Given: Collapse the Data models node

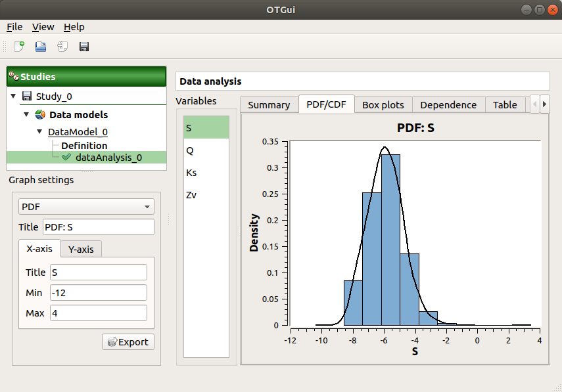Looking at the screenshot, I should coord(25,114).
